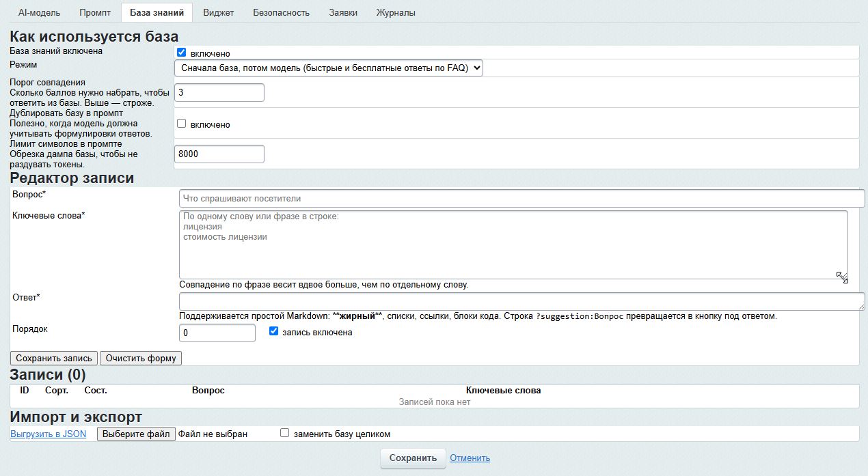Click the Лимит символов в промпте field

click(x=219, y=154)
